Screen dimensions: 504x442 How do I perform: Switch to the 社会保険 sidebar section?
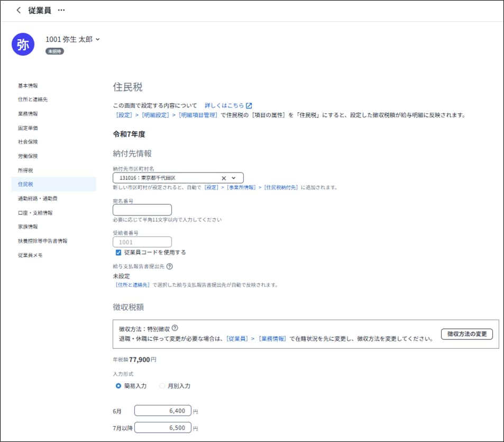(x=28, y=142)
